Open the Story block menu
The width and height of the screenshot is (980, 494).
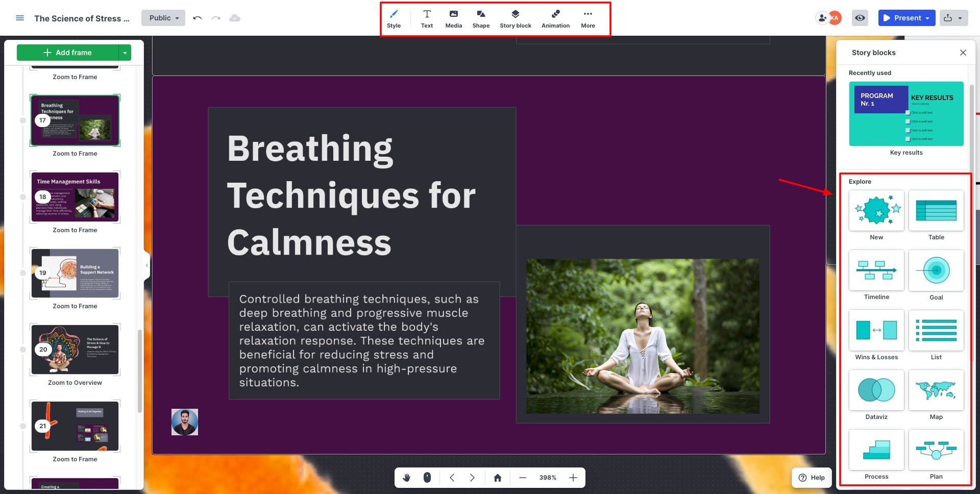516,19
